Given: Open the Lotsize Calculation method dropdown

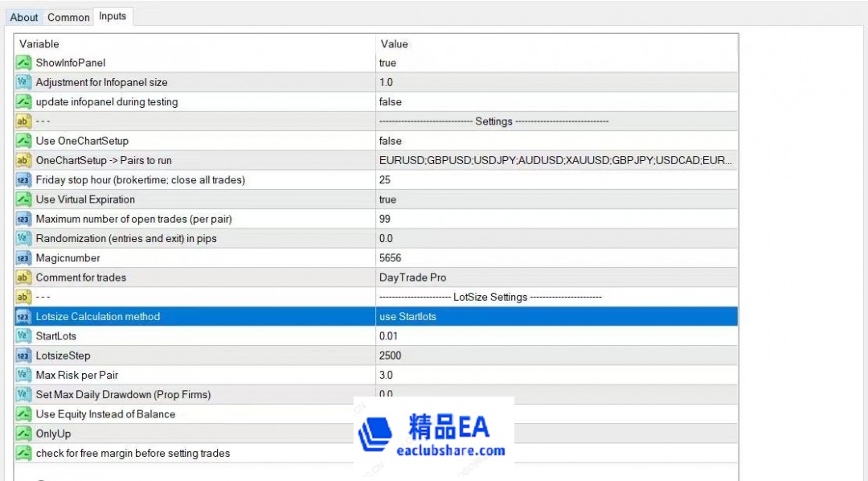Looking at the screenshot, I should click(x=482, y=316).
